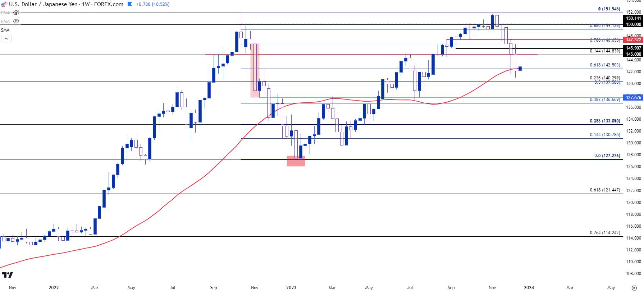The height and width of the screenshot is (292, 644).
Task: Click the +0.736 (+0.52%) change value
Action: click(x=153, y=4)
